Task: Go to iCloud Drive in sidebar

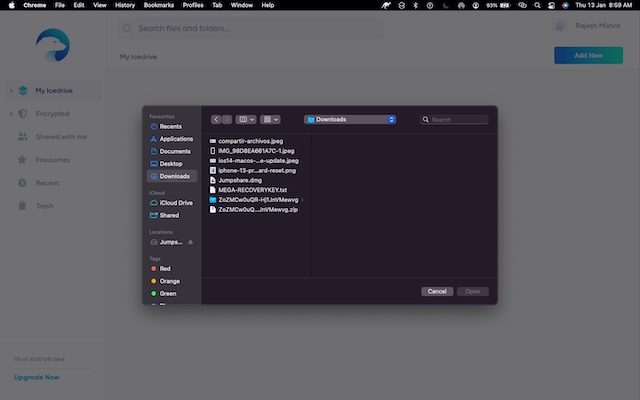Action: [177, 203]
